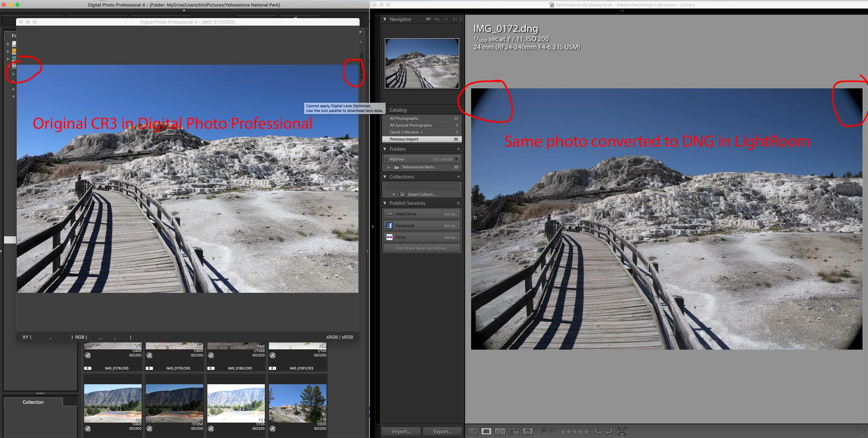Select the Loupe view icon

(486, 431)
